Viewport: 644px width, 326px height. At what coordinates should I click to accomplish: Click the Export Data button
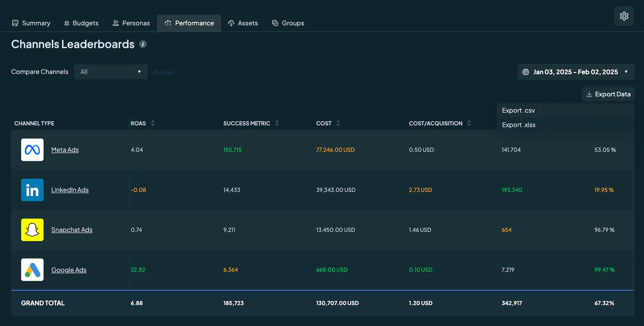(x=608, y=94)
